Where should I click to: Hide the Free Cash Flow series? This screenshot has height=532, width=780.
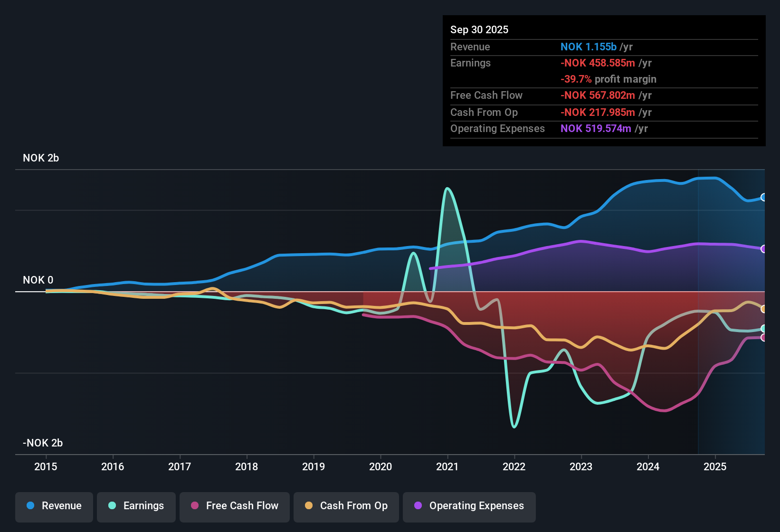point(234,506)
